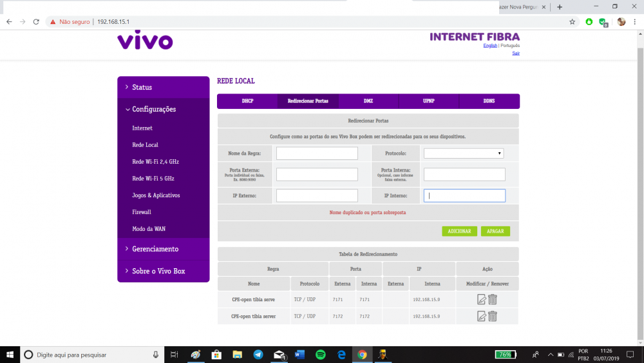Open Task View in the taskbar

coord(174,355)
